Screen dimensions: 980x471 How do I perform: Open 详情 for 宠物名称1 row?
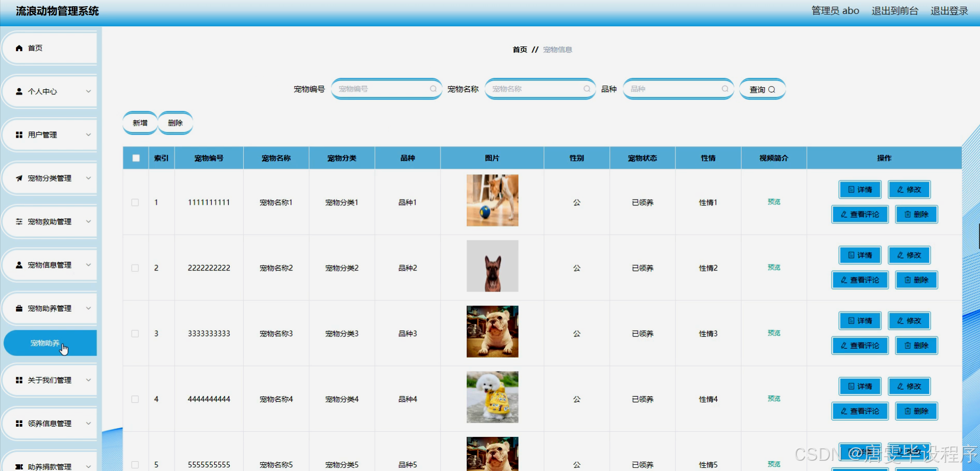point(860,189)
